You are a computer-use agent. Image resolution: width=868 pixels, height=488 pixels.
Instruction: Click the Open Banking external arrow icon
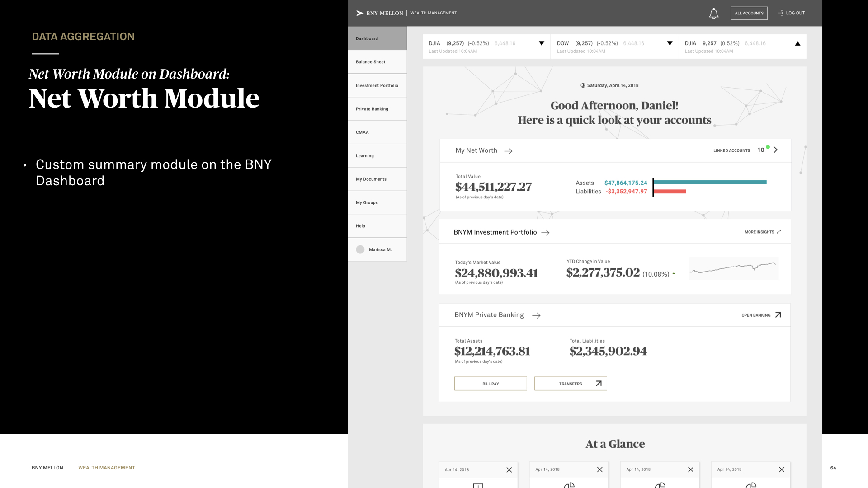778,315
